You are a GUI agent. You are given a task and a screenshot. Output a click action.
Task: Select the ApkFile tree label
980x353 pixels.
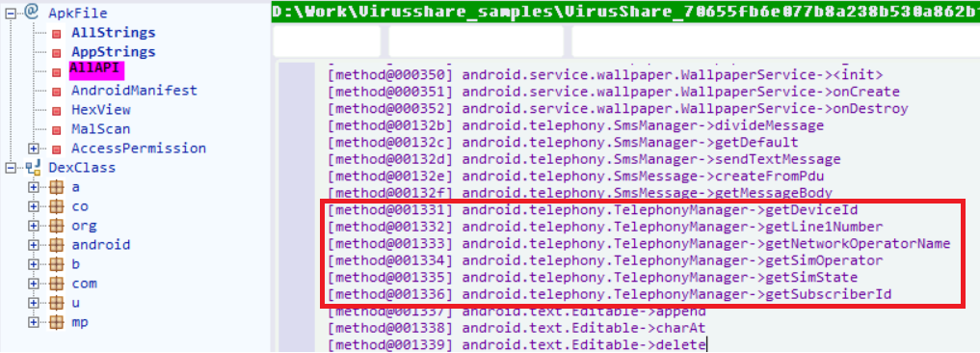click(78, 14)
